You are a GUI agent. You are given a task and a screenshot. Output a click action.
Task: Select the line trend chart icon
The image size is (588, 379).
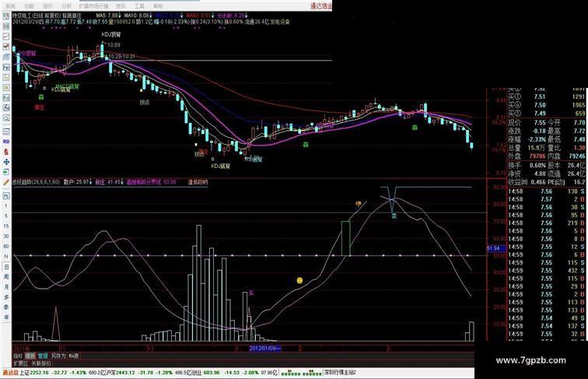click(6, 37)
